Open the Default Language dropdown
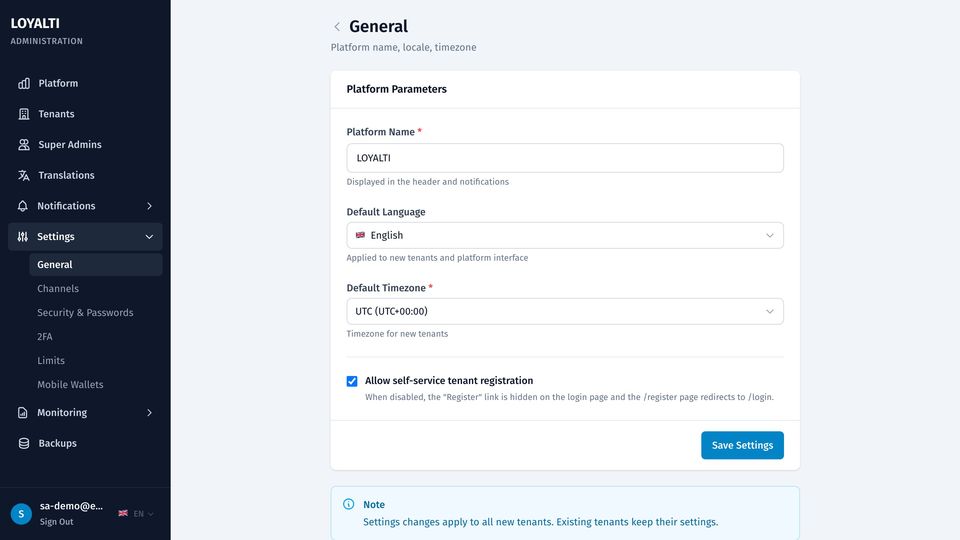The image size is (960, 540). click(564, 235)
